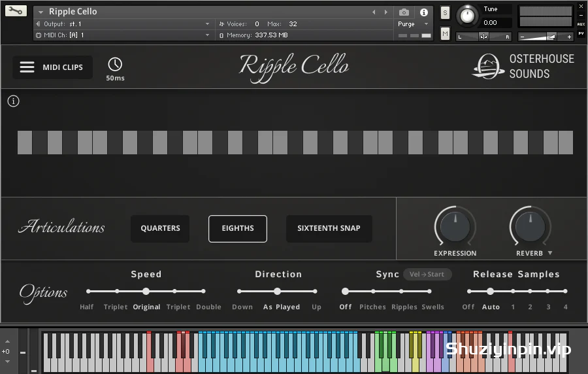Mute the instrument with M button
The width and height of the screenshot is (588, 374).
pyautogui.click(x=445, y=34)
